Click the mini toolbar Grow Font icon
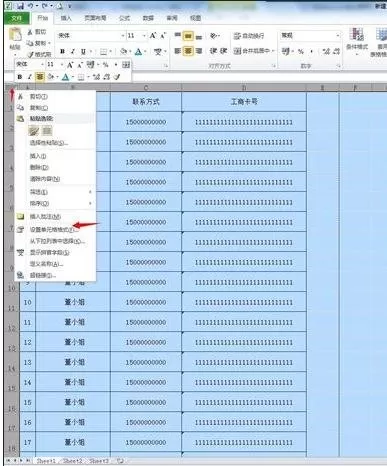This screenshot has height=466, width=387. (70, 65)
